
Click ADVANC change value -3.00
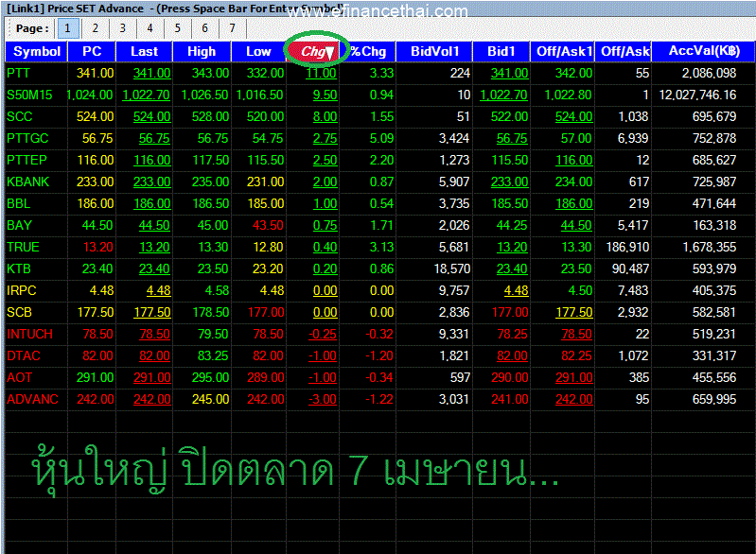pos(323,399)
